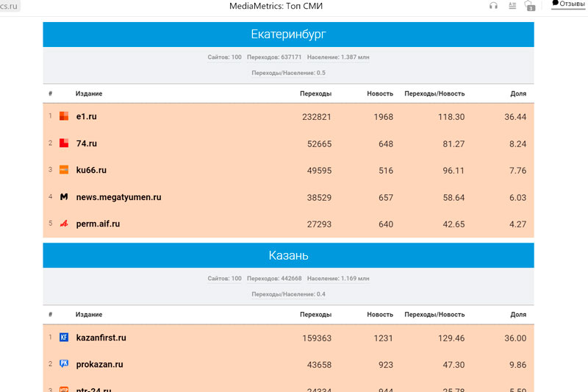The image size is (588, 392).
Task: Open the news.megatyumen.ru link
Action: (x=118, y=197)
